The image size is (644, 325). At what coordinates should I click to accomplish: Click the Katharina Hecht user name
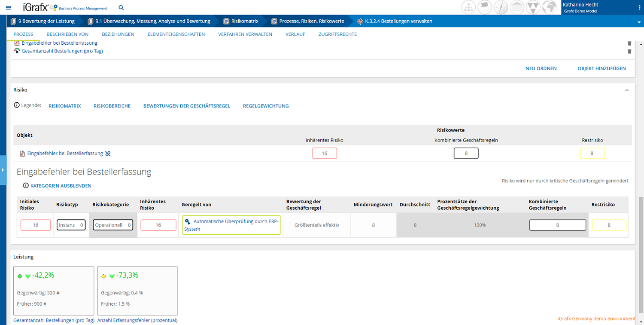[580, 5]
